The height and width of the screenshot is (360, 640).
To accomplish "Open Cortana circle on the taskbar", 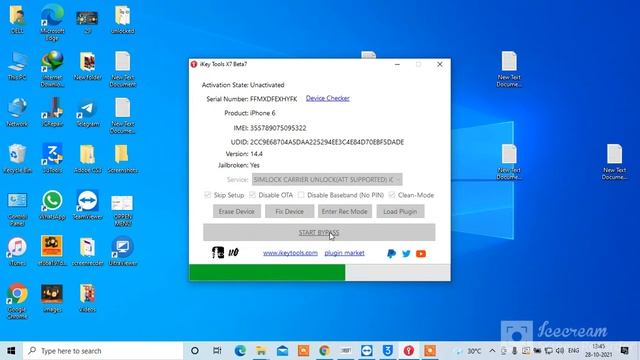I will [x=195, y=351].
